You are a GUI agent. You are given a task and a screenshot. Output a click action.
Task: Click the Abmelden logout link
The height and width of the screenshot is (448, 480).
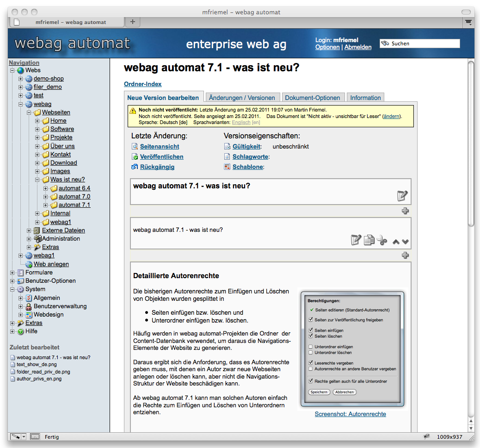(x=358, y=47)
